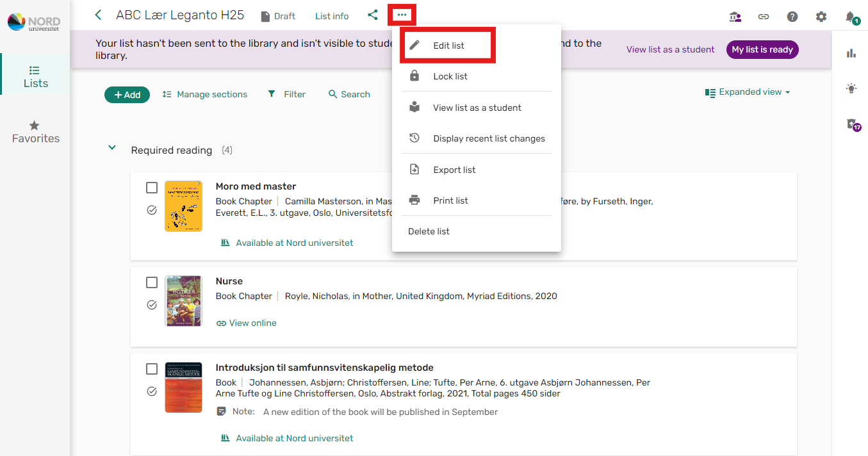Select Print list menu entry
Screen dimensions: 868x456
(477, 200)
